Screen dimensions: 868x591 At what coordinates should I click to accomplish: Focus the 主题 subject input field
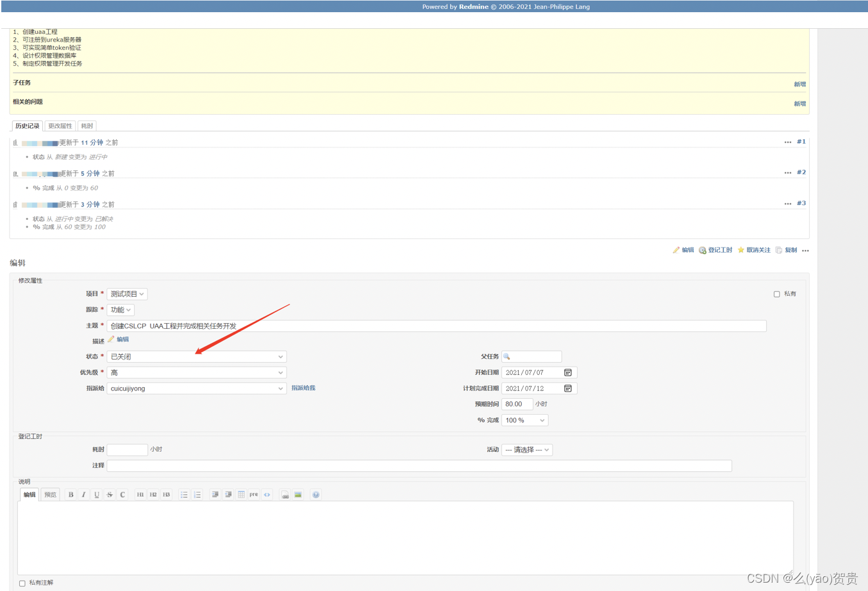(437, 326)
